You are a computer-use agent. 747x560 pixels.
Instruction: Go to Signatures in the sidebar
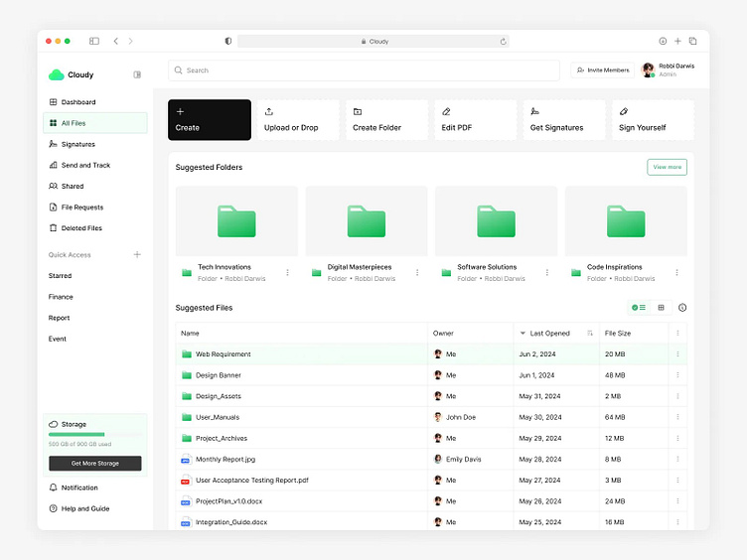point(77,144)
